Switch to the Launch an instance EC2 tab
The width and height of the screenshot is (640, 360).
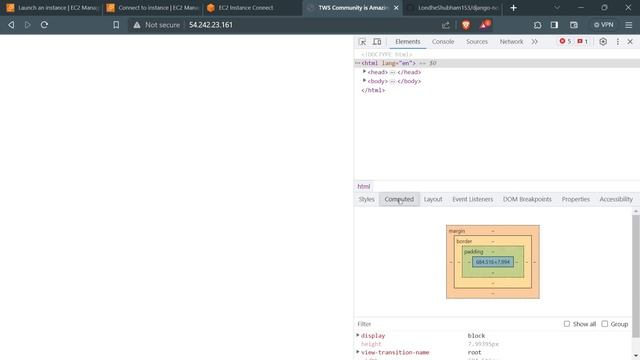tap(51, 8)
